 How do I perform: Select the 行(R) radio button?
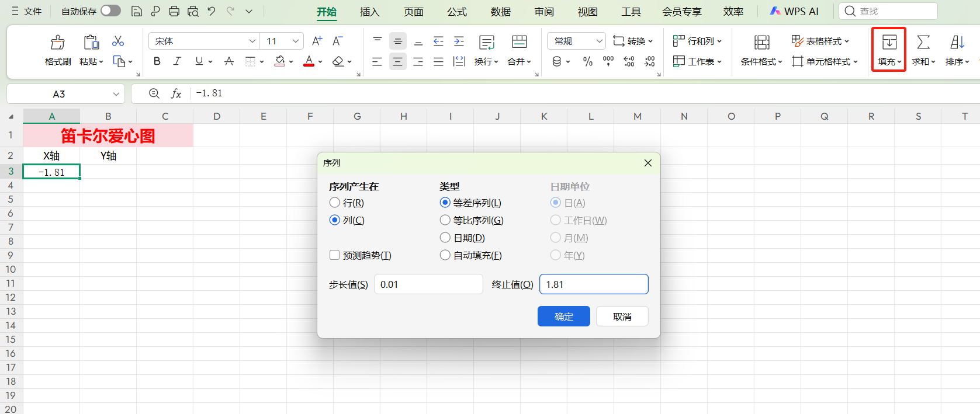pos(334,203)
